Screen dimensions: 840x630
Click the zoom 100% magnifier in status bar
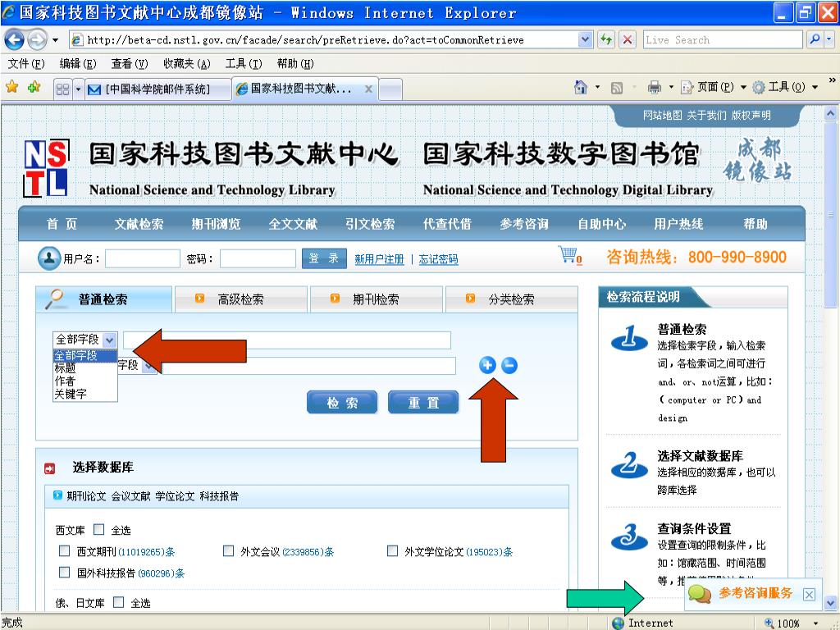coord(769,623)
